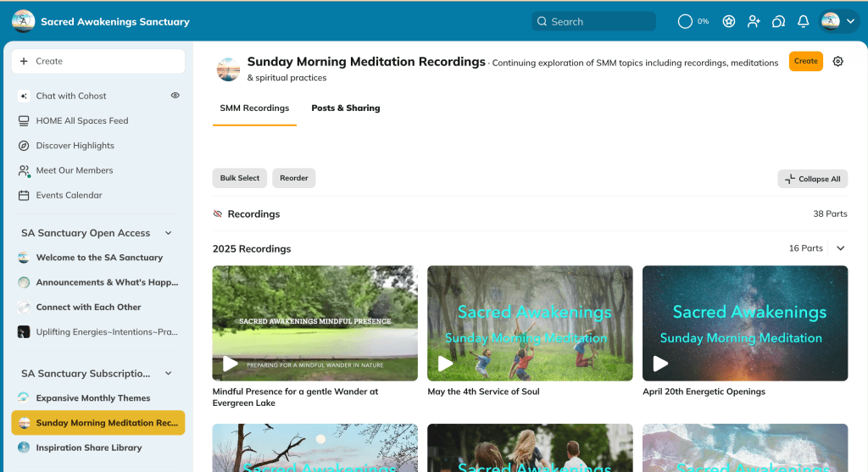Open space settings gear icon

coord(838,61)
